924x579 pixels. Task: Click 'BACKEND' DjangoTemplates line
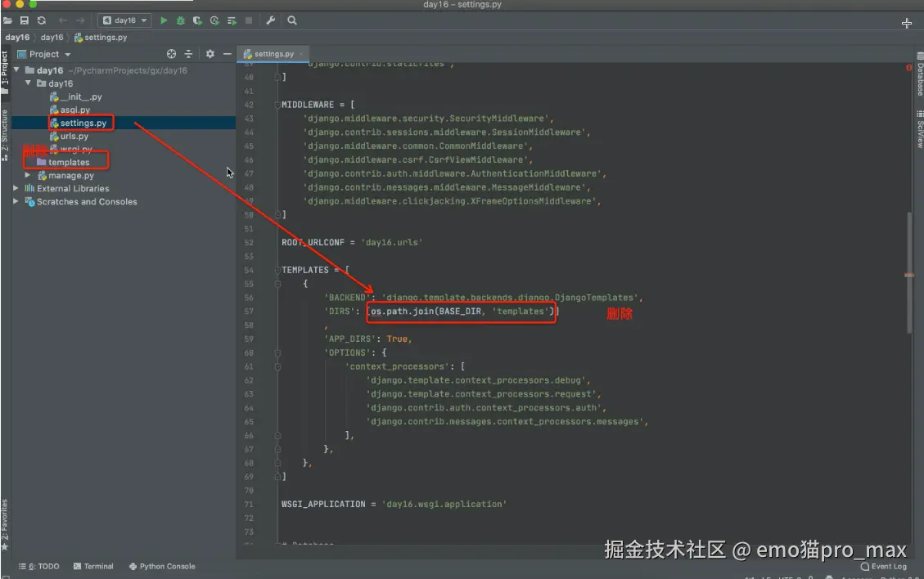(x=483, y=298)
